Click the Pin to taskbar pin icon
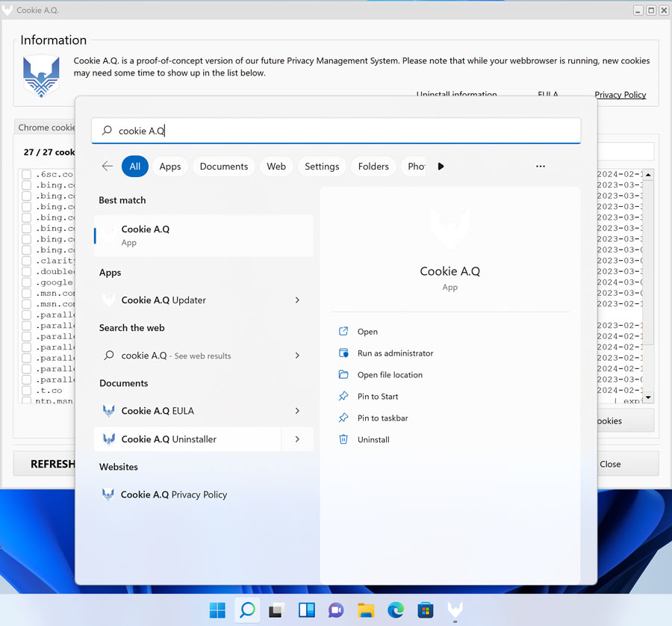 coord(343,418)
